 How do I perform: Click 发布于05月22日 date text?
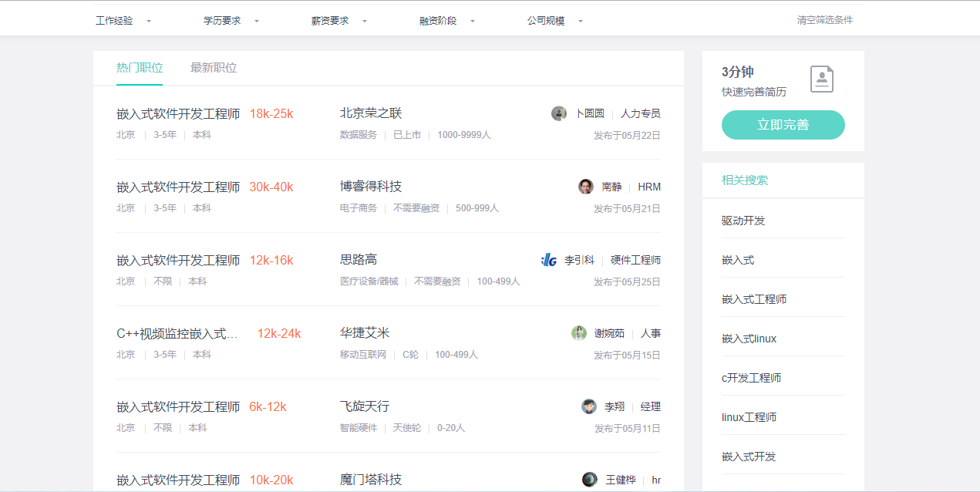[627, 135]
